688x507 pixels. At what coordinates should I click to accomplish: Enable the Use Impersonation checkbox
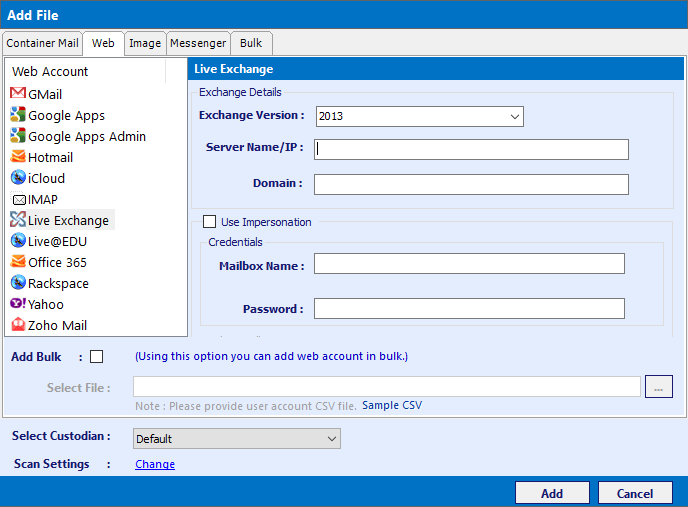(209, 222)
